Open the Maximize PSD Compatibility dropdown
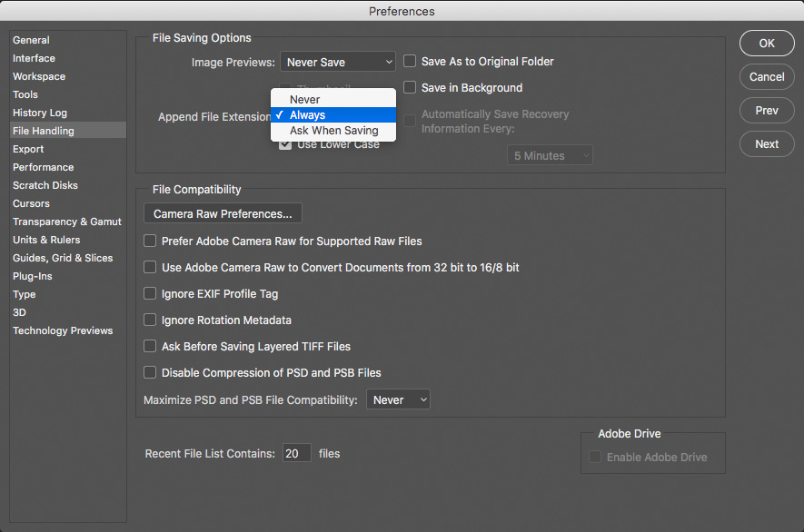This screenshot has height=532, width=804. [x=398, y=399]
